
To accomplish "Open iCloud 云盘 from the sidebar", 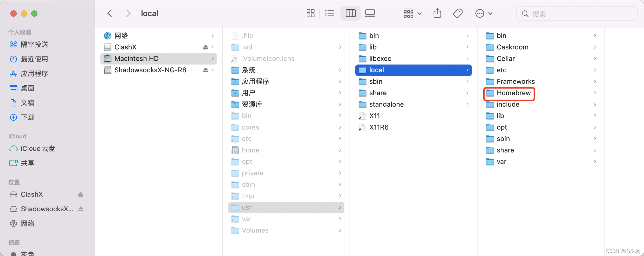I will point(38,148).
